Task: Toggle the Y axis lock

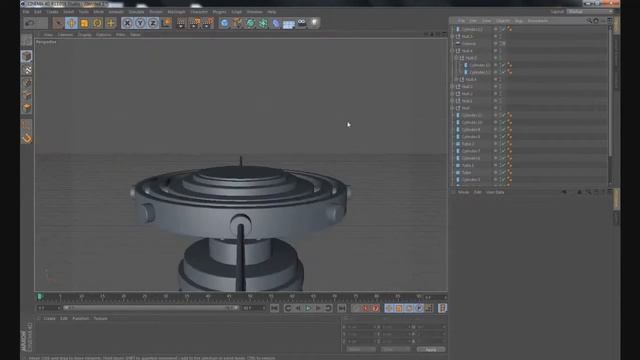Action: click(140, 23)
